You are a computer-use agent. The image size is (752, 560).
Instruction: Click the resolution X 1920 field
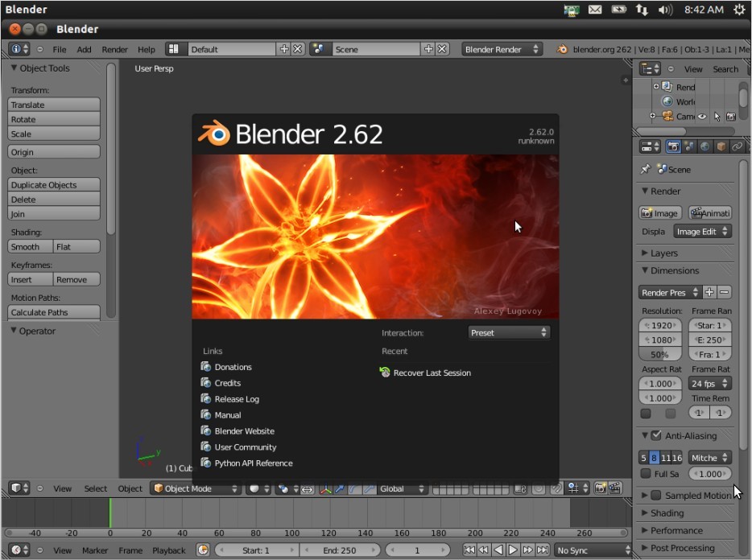660,325
